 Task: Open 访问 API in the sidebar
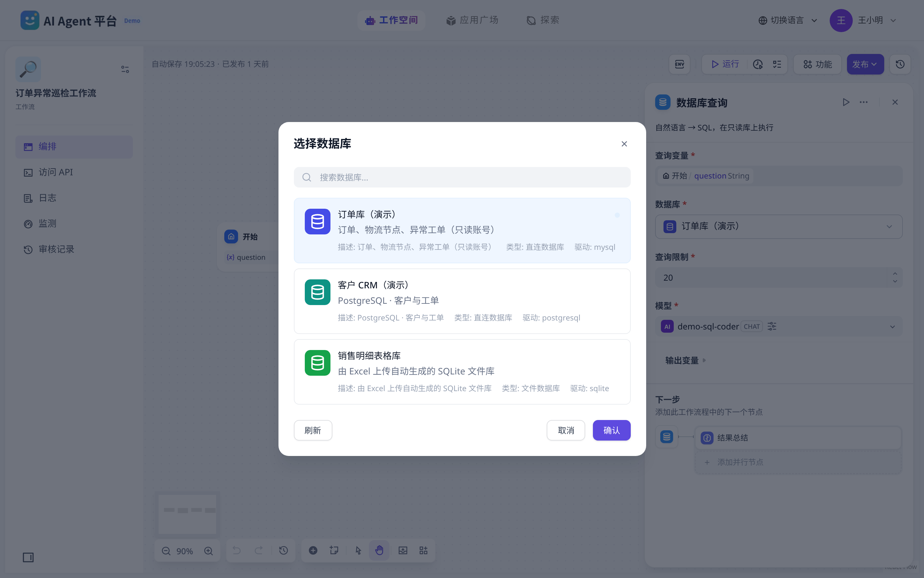(74, 172)
